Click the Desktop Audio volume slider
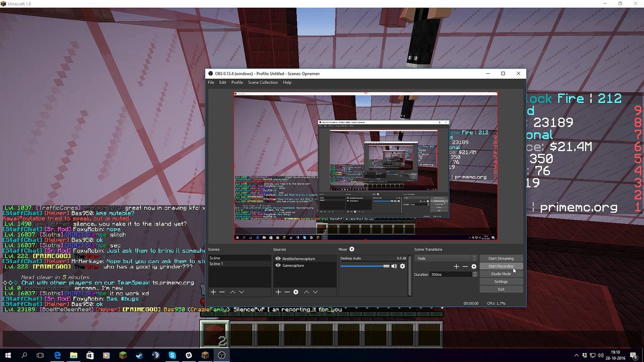This screenshot has width=644, height=362. (365, 266)
